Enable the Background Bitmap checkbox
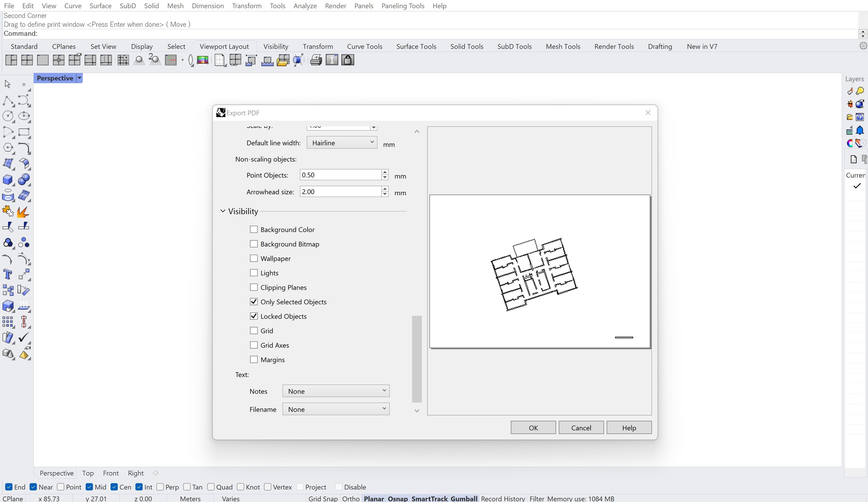This screenshot has height=502, width=868. (x=254, y=244)
